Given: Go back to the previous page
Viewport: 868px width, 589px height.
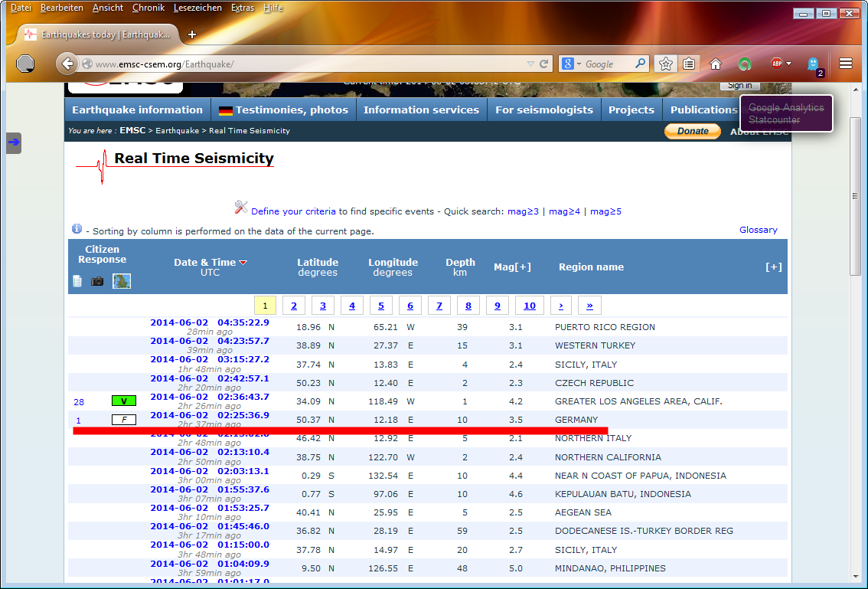Looking at the screenshot, I should click(67, 64).
